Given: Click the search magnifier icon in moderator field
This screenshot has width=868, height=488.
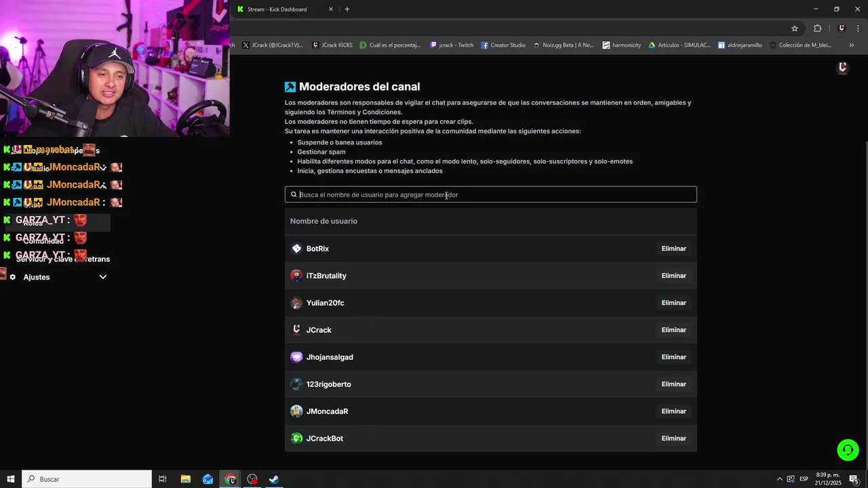Looking at the screenshot, I should click(294, 195).
